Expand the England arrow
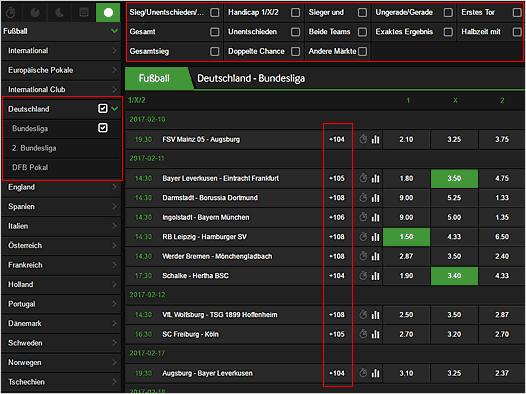This screenshot has width=526, height=394. point(114,187)
